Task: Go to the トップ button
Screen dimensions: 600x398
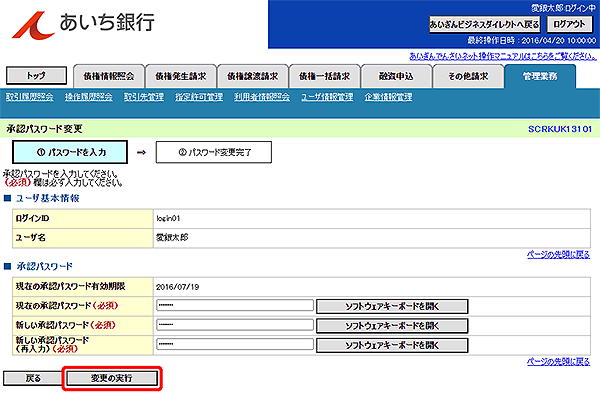Action: [36, 75]
